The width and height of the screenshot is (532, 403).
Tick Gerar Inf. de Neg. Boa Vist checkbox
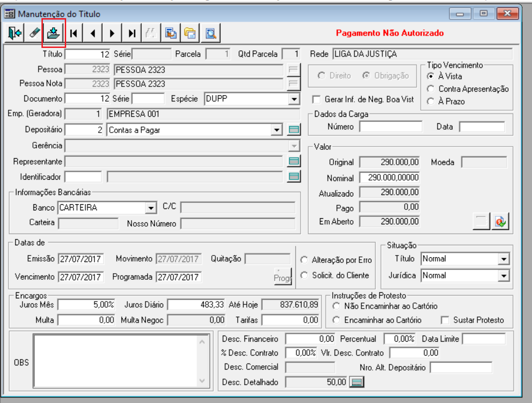316,100
